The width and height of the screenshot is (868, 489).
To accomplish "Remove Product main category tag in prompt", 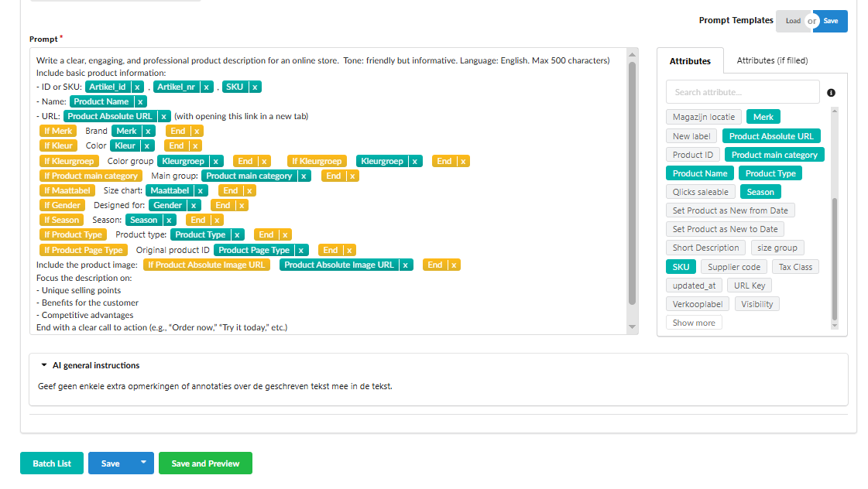I will click(x=304, y=176).
